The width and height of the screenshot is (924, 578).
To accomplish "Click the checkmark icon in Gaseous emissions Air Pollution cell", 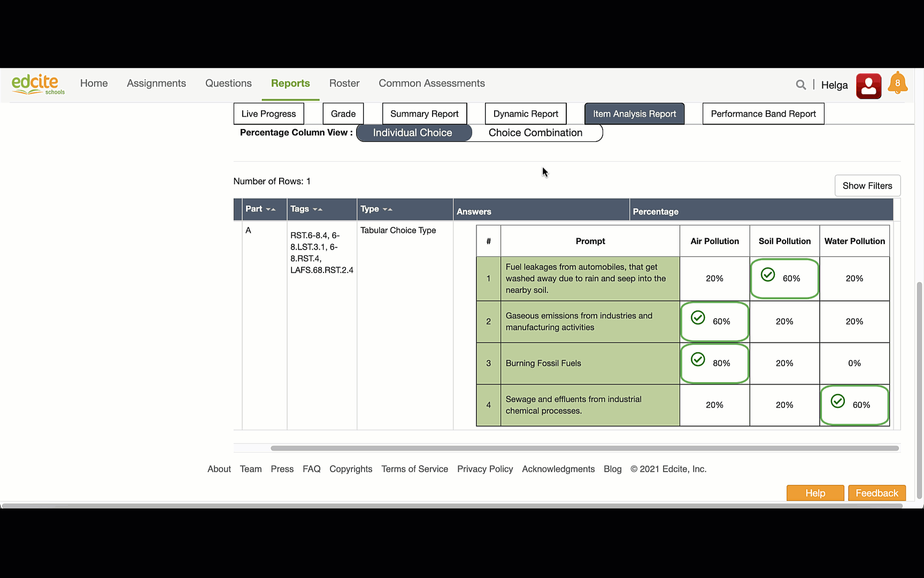I will [698, 317].
